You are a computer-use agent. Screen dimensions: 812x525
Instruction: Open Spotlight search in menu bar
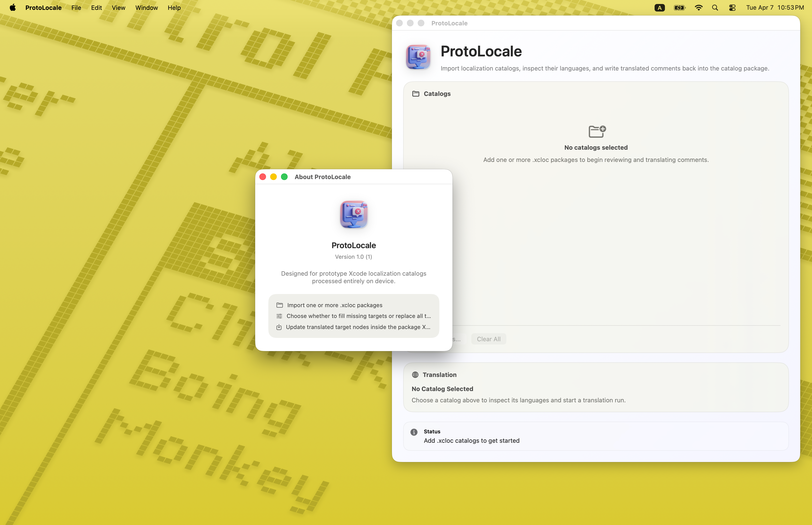point(715,8)
